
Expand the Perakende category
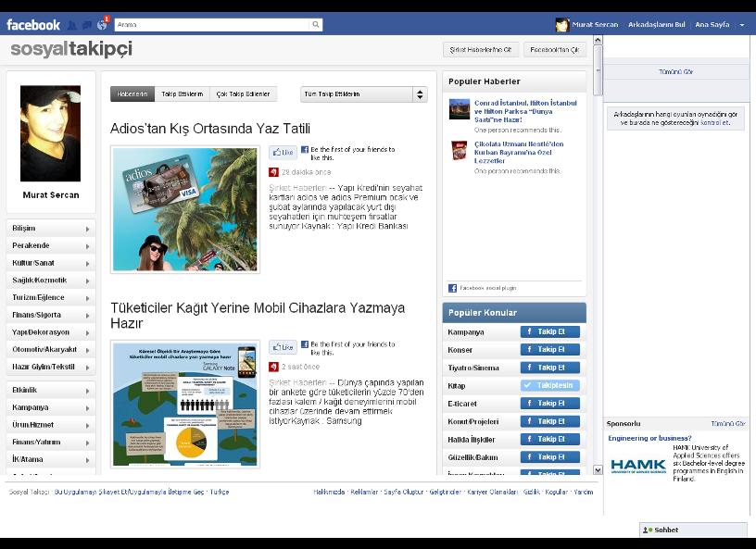tap(51, 246)
